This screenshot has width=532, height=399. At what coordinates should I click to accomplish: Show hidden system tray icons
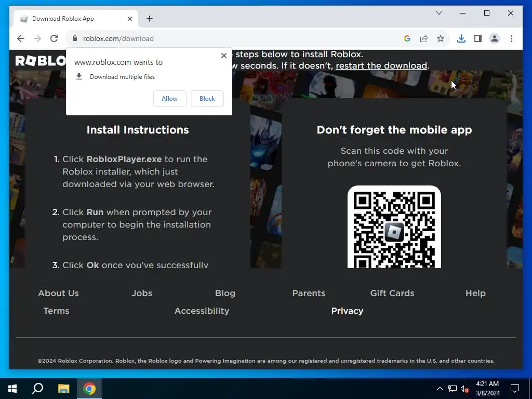(x=440, y=389)
